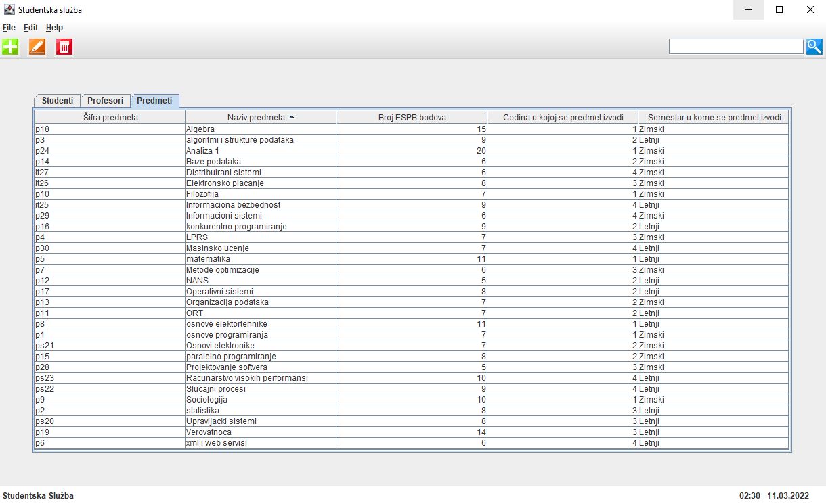Click ESPB value 15 in the Algebra row
The width and height of the screenshot is (826, 504).
coord(412,129)
